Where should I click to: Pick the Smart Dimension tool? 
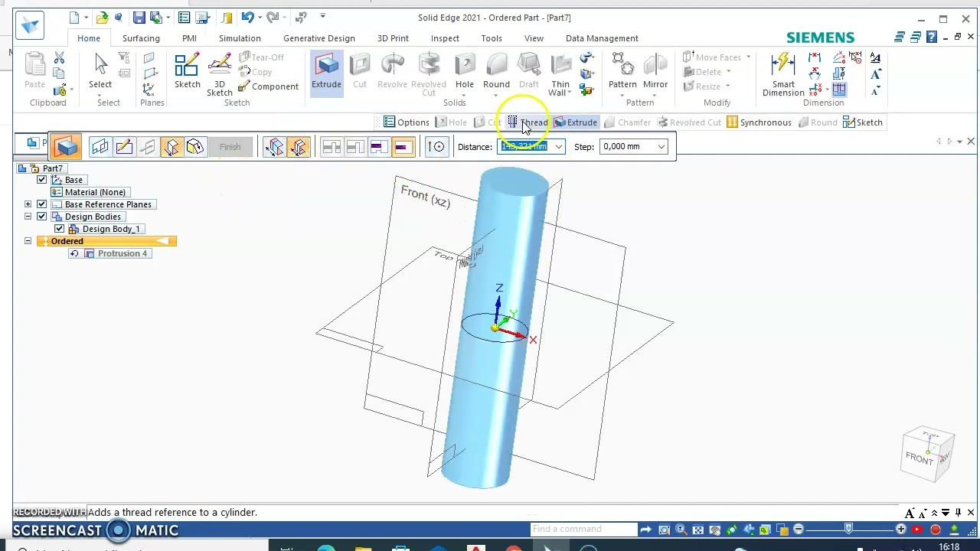783,74
